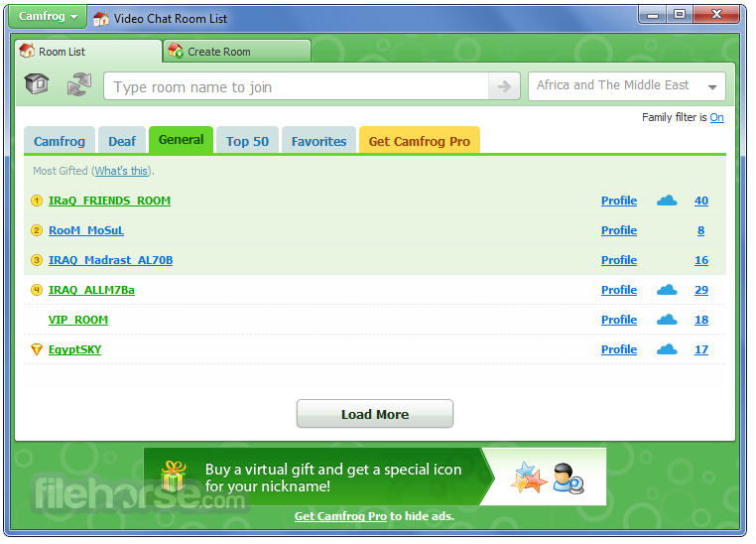Image resolution: width=756 pixels, height=544 pixels.
Task: Join the IRAQ_ALLM7Ba room
Action: pos(91,290)
